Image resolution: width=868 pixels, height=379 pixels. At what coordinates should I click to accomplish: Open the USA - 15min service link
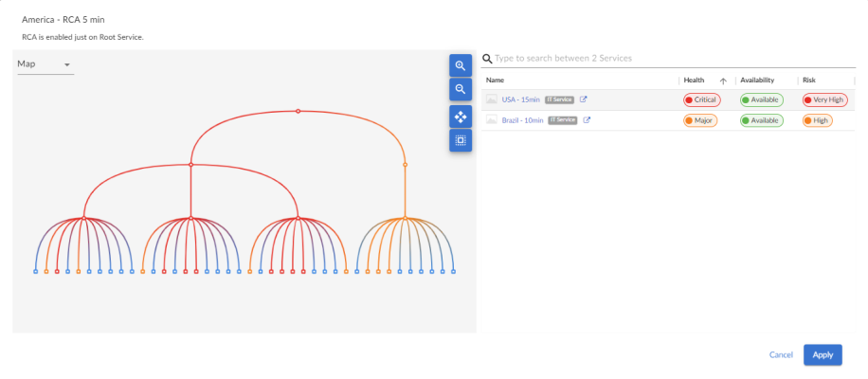coord(520,99)
